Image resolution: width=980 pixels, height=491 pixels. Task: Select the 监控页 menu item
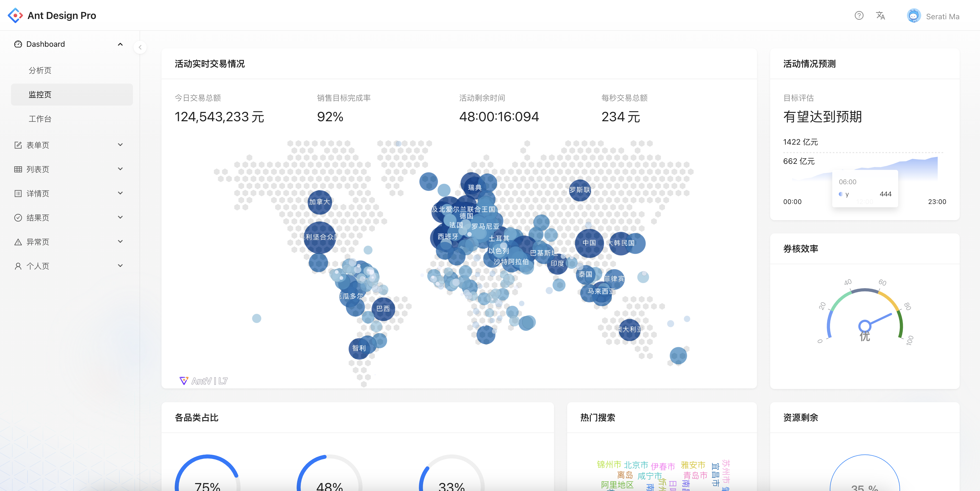[72, 95]
